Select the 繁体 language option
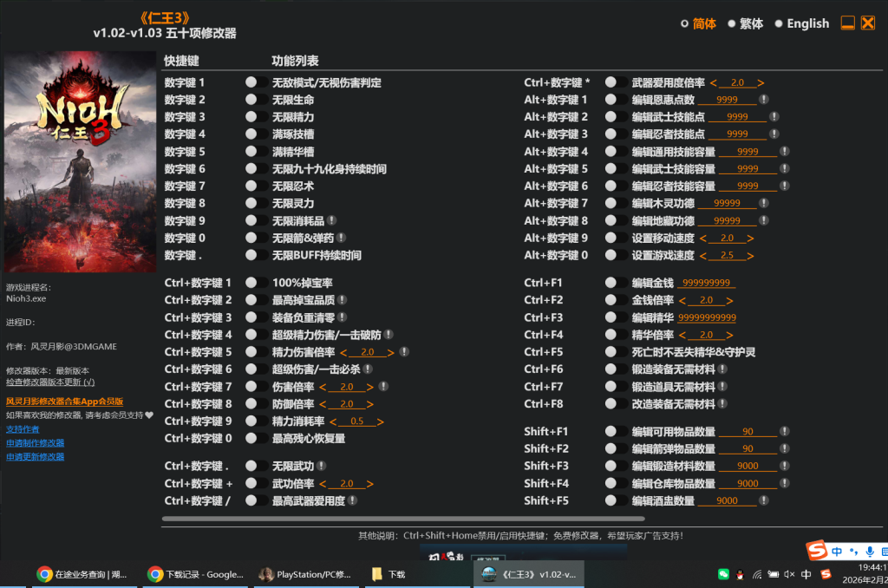Image resolution: width=888 pixels, height=588 pixels. [x=733, y=23]
